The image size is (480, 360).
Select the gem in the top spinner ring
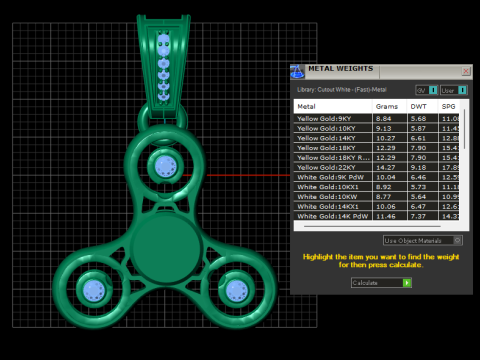coord(166,166)
